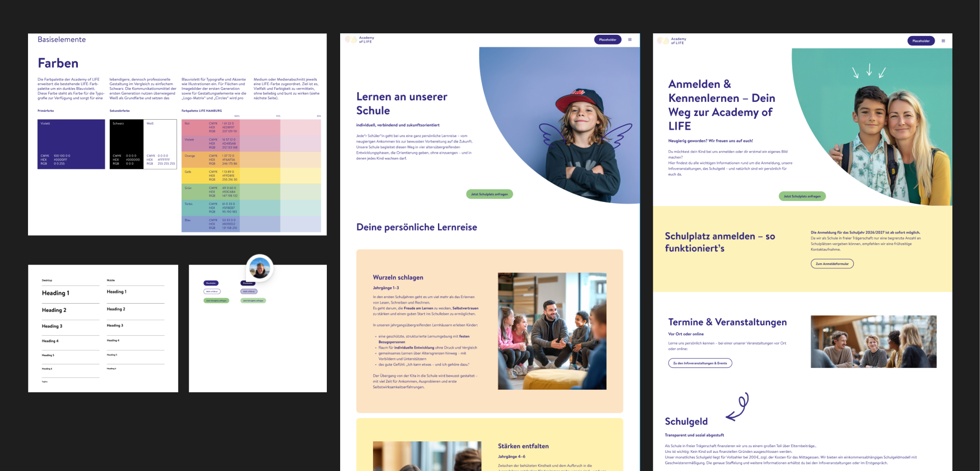Click the Academy of LIFE logo on the Anmelden page
Viewport: 980px width, 471px height.
click(672, 41)
